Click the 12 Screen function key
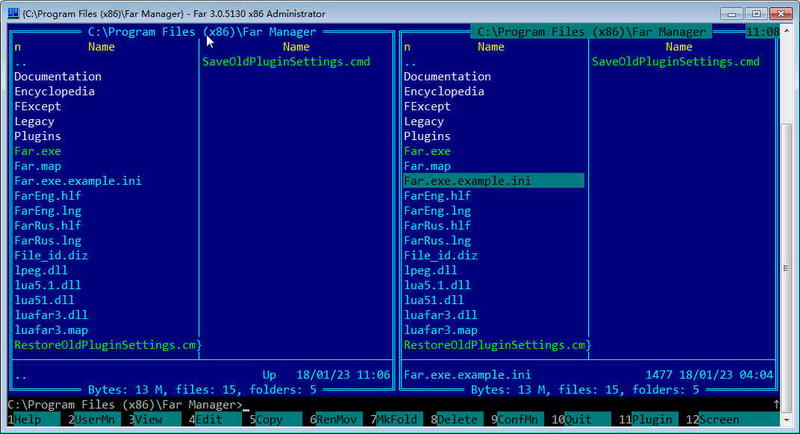The width and height of the screenshot is (800, 434). point(732,419)
